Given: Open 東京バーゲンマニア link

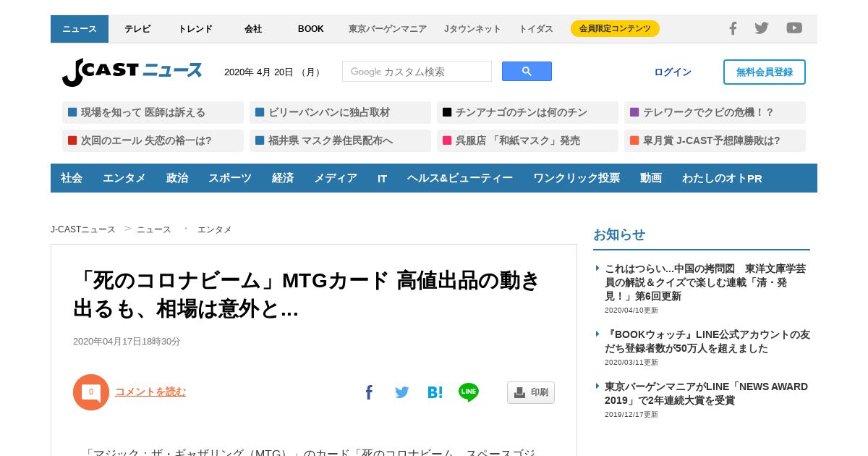Looking at the screenshot, I should [x=388, y=29].
